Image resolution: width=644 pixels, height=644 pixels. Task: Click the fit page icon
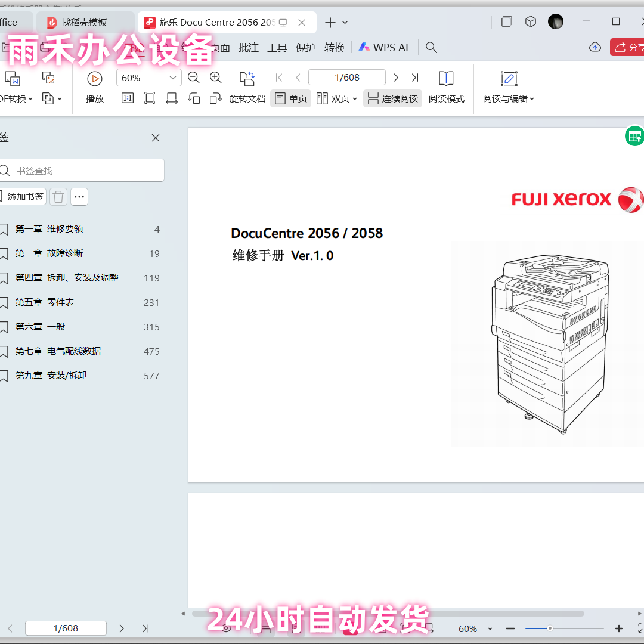pyautogui.click(x=150, y=98)
